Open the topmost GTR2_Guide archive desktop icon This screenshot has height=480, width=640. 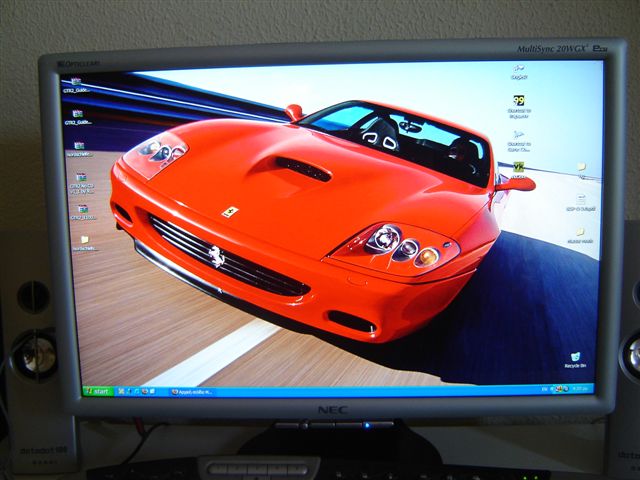[77, 85]
